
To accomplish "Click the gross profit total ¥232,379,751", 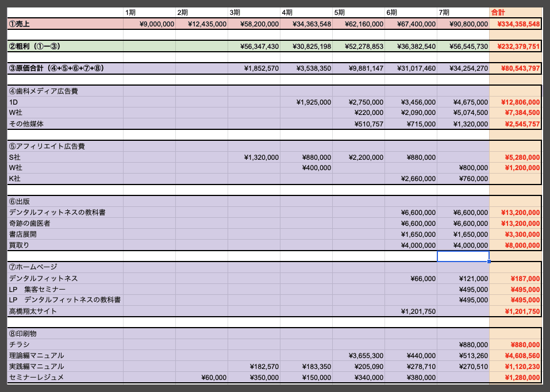I will pyautogui.click(x=516, y=46).
